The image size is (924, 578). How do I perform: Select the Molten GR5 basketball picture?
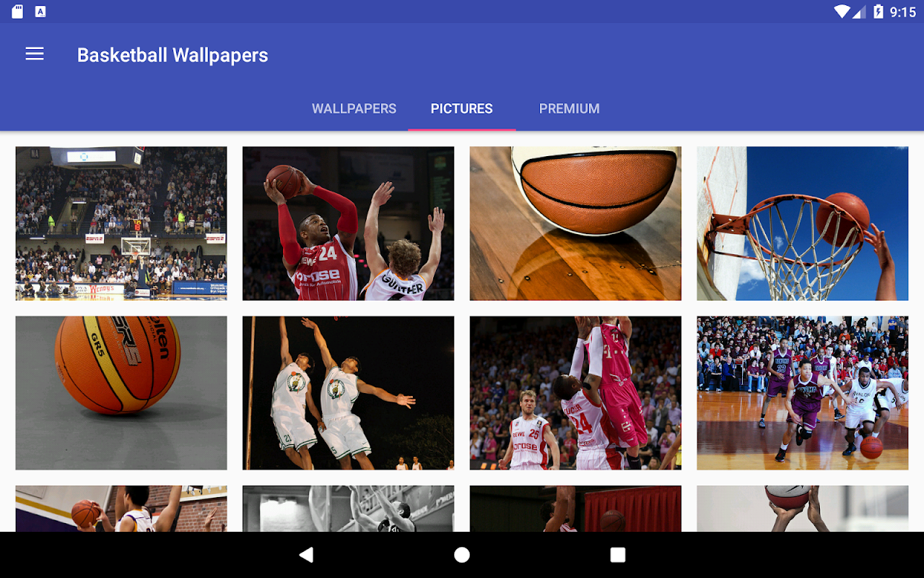tap(121, 393)
